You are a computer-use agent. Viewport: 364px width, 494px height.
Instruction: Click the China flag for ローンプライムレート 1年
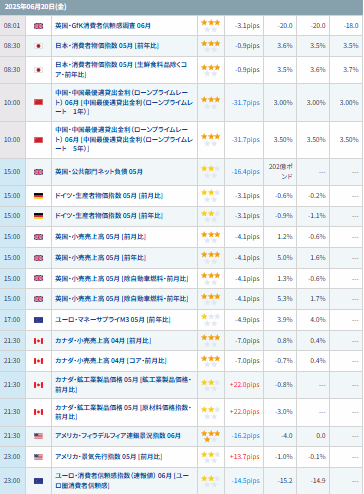[38, 102]
